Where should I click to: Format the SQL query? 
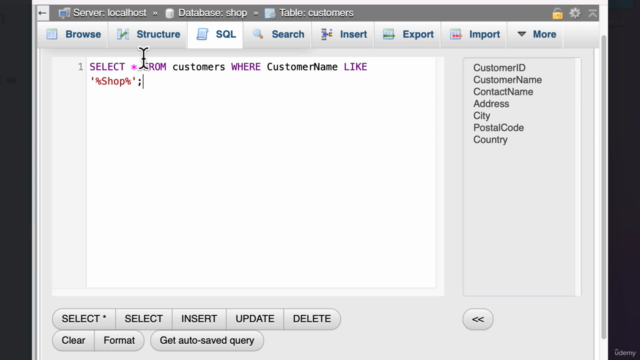pos(119,340)
